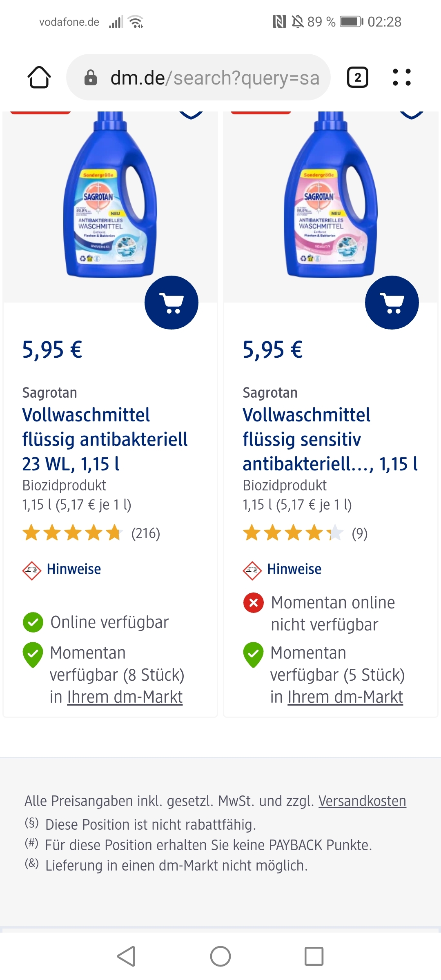The width and height of the screenshot is (441, 980).
Task: Tap the hazard symbol beside right Hinweise
Action: [x=252, y=570]
